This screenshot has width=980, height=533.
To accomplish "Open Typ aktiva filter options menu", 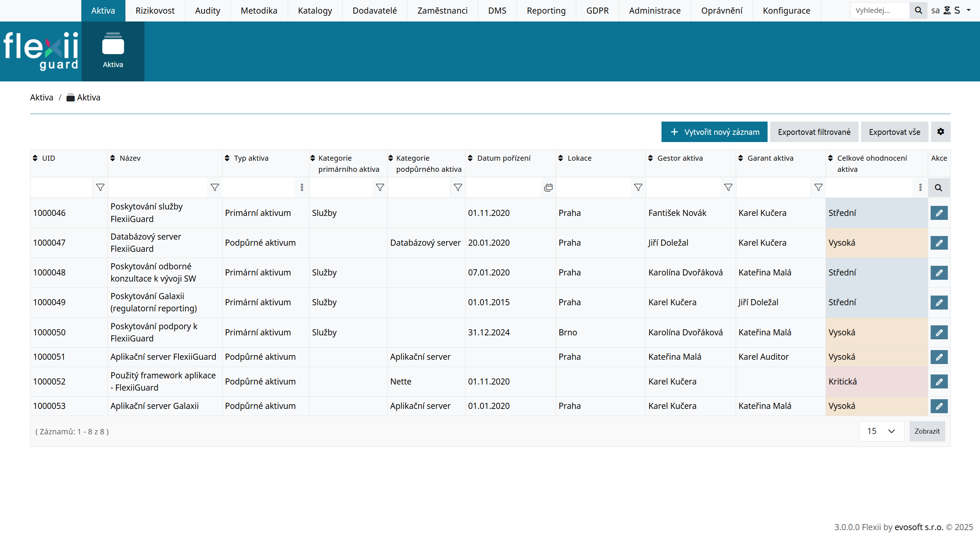I will (302, 187).
